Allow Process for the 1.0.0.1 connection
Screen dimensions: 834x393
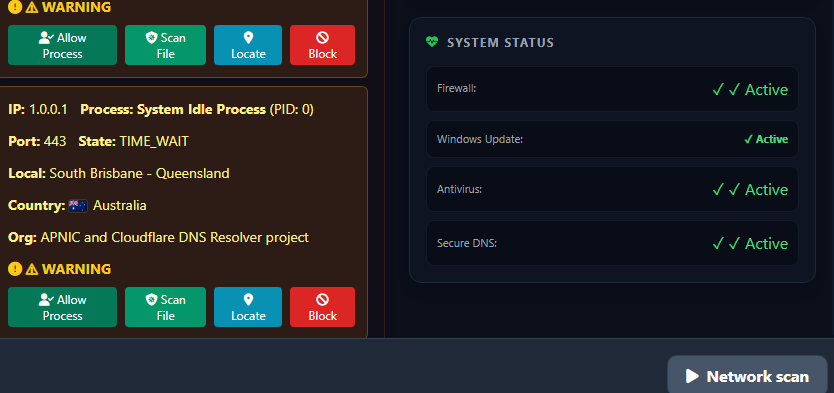[x=62, y=307]
